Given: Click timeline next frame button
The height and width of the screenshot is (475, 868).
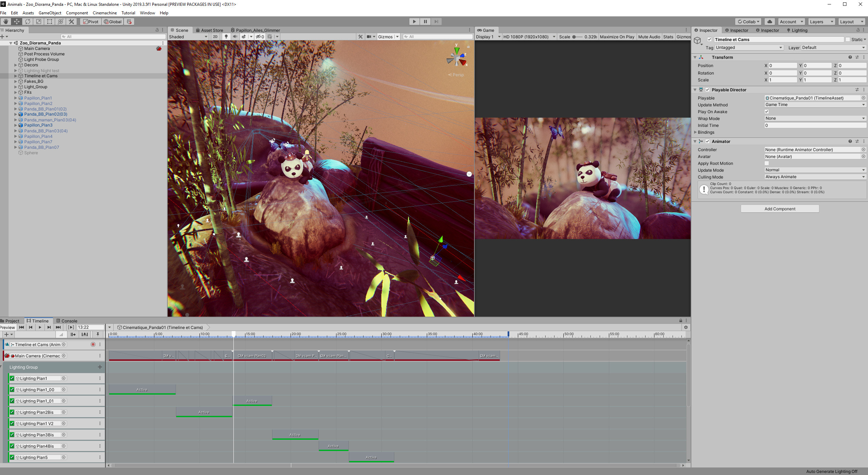Looking at the screenshot, I should click(x=49, y=327).
